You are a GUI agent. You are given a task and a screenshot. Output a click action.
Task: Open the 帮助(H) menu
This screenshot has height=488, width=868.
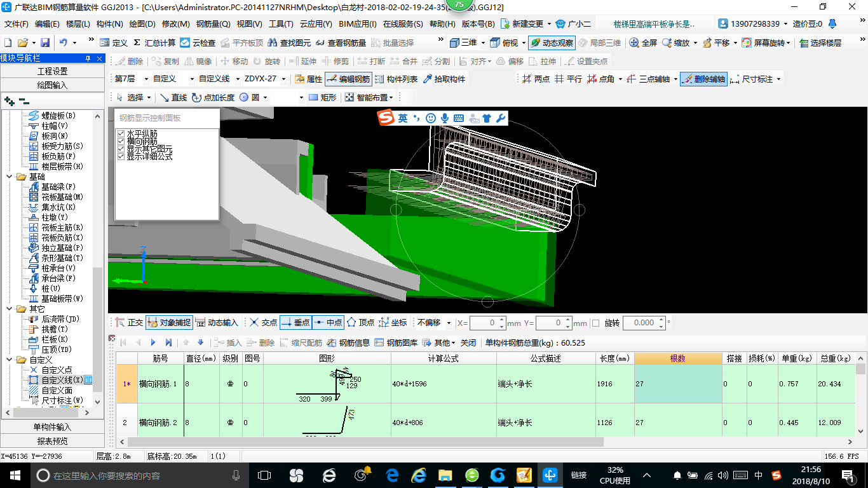pyautogui.click(x=442, y=24)
